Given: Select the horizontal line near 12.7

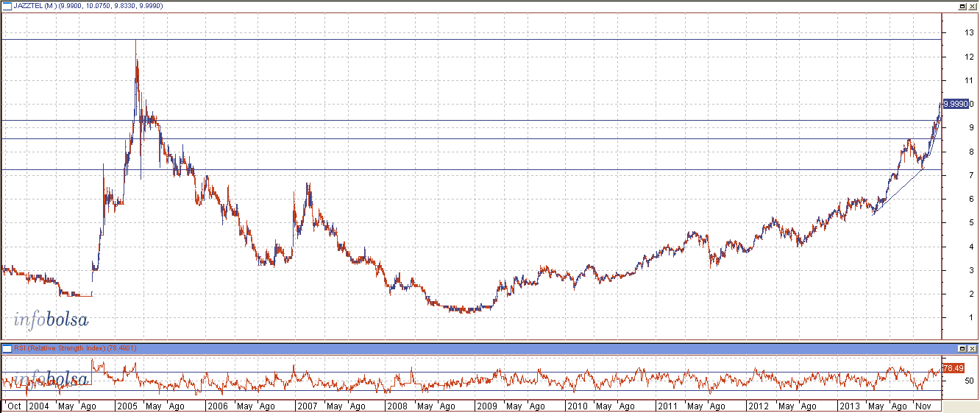Looking at the screenshot, I should (471, 39).
